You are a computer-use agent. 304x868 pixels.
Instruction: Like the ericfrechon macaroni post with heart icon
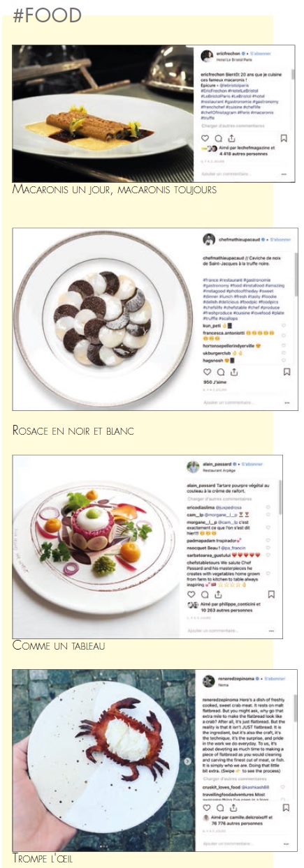point(205,138)
